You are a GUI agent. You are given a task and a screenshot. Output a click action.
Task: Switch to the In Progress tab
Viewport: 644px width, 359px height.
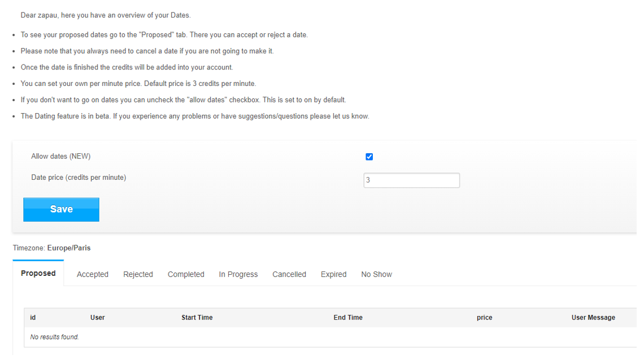pyautogui.click(x=238, y=274)
